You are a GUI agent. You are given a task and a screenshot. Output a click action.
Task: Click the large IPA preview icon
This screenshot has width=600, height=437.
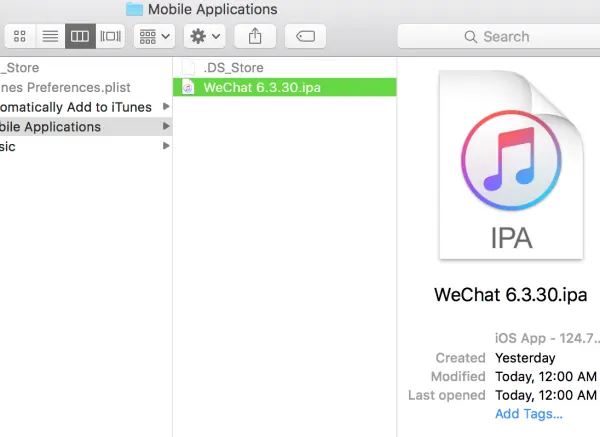(512, 165)
